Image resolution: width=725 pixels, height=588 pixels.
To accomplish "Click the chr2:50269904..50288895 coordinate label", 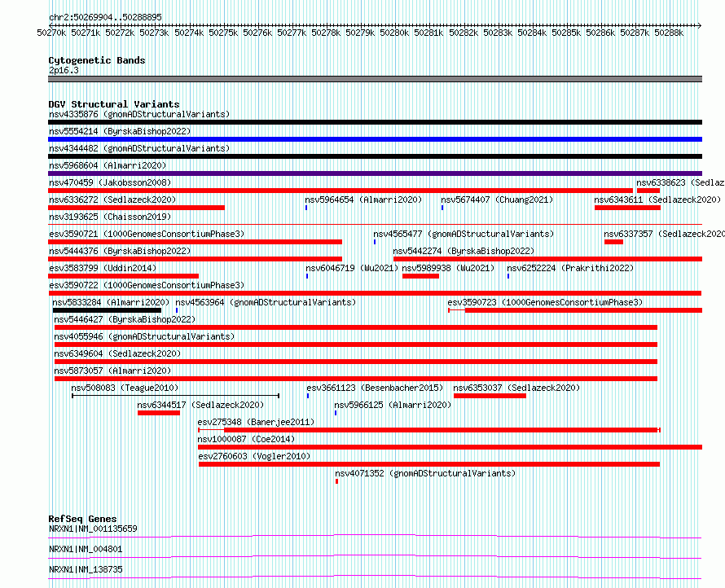I will point(105,17).
